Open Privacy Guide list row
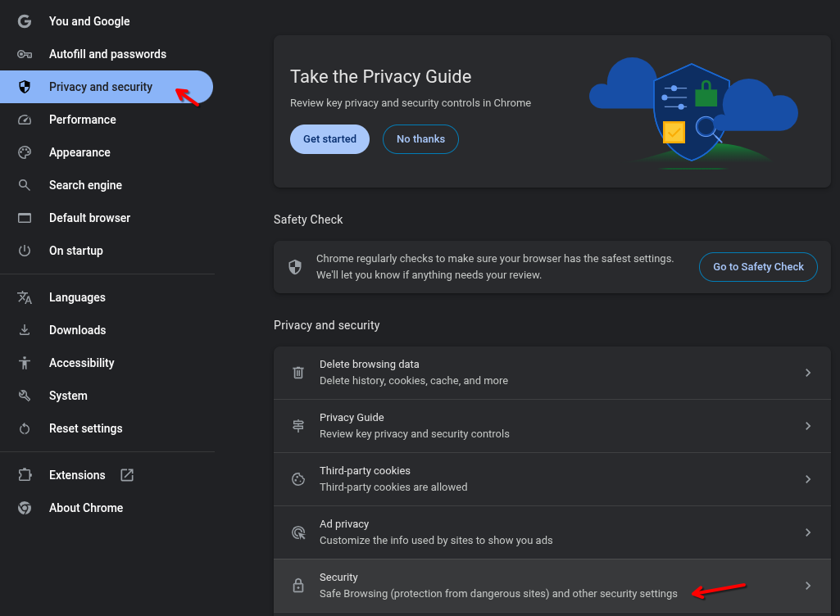 pos(552,426)
